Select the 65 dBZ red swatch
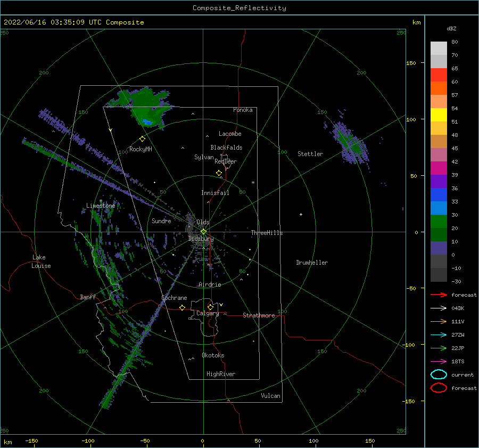479x448 pixels. coord(439,75)
